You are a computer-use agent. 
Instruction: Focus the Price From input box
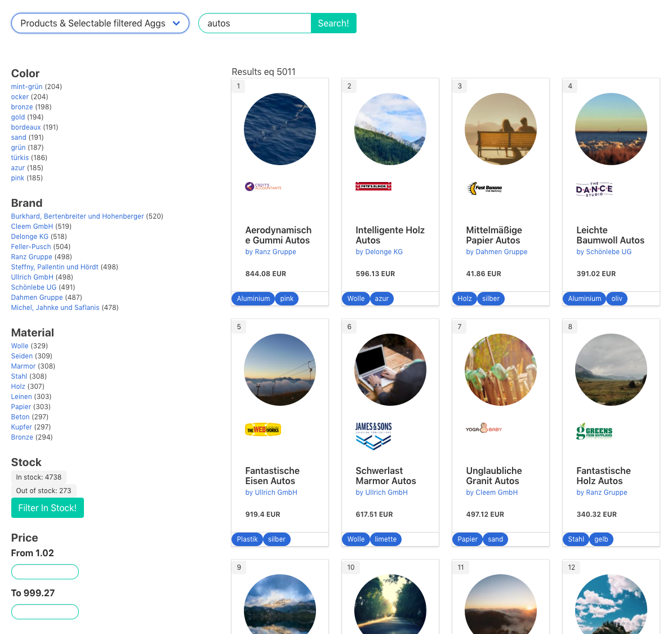click(x=45, y=571)
